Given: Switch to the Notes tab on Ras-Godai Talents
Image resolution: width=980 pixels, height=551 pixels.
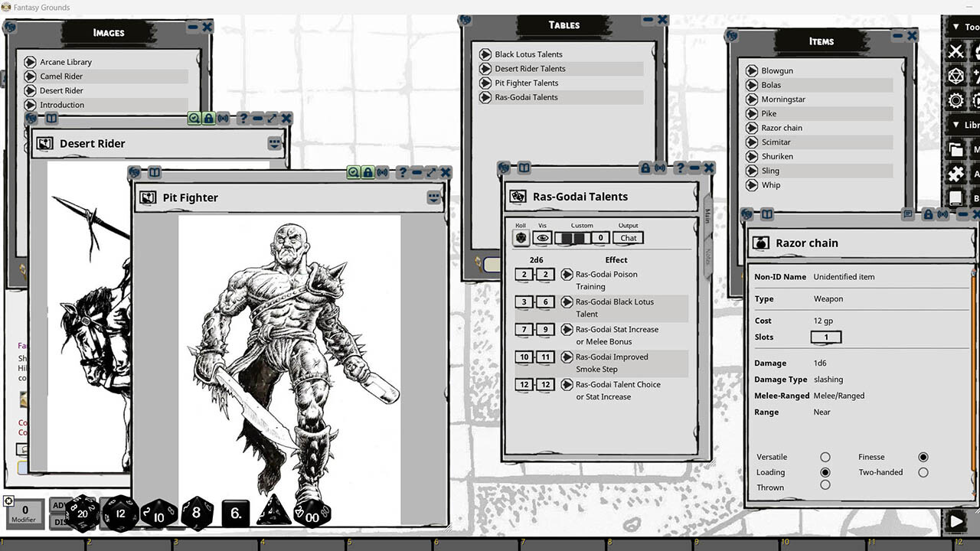Looking at the screenshot, I should [707, 256].
